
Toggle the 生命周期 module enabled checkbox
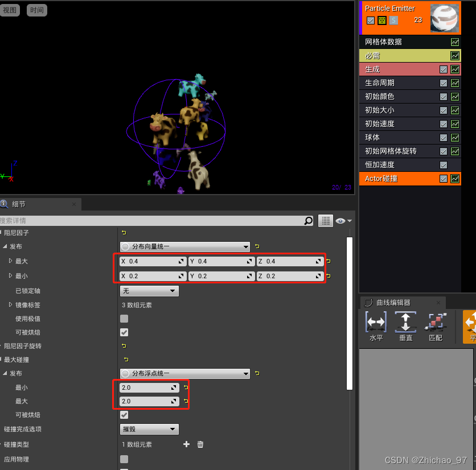pos(443,83)
